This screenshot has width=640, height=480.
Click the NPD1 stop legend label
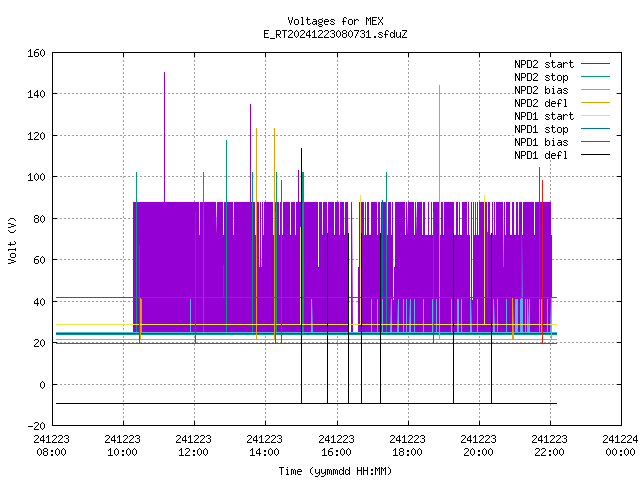[541, 129]
